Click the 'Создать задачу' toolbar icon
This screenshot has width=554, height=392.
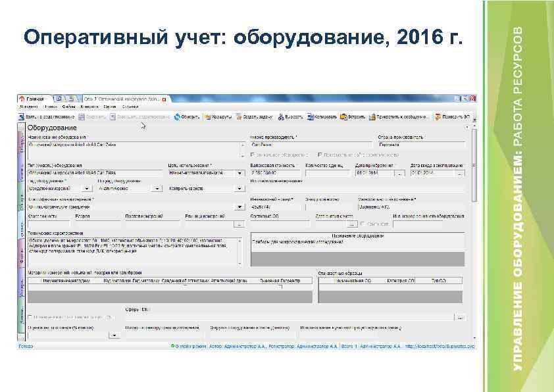tap(239, 117)
